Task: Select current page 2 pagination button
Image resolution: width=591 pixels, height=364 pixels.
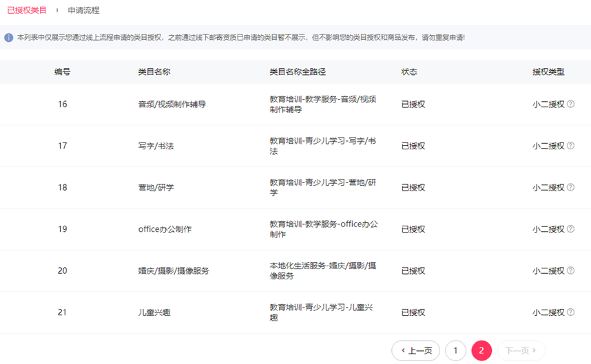Action: (x=481, y=351)
